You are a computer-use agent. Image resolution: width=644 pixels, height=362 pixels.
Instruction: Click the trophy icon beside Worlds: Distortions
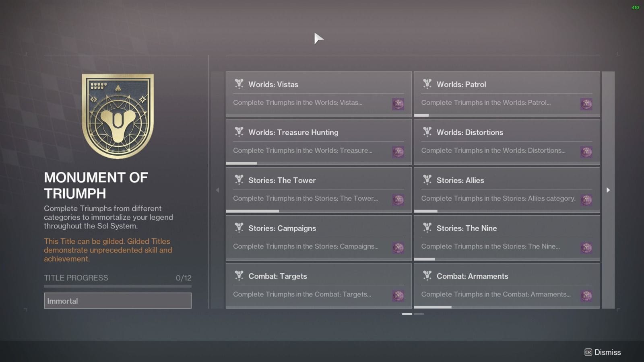point(427,132)
